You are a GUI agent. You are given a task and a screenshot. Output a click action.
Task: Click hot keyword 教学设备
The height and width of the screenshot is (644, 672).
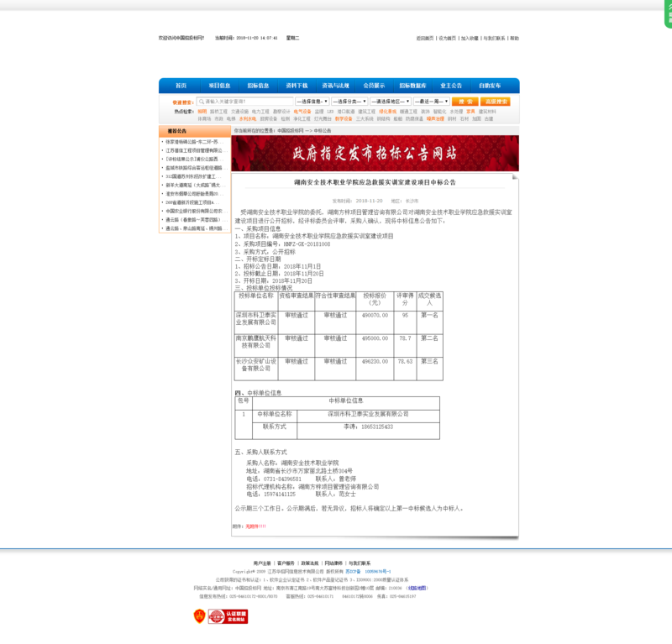(344, 118)
